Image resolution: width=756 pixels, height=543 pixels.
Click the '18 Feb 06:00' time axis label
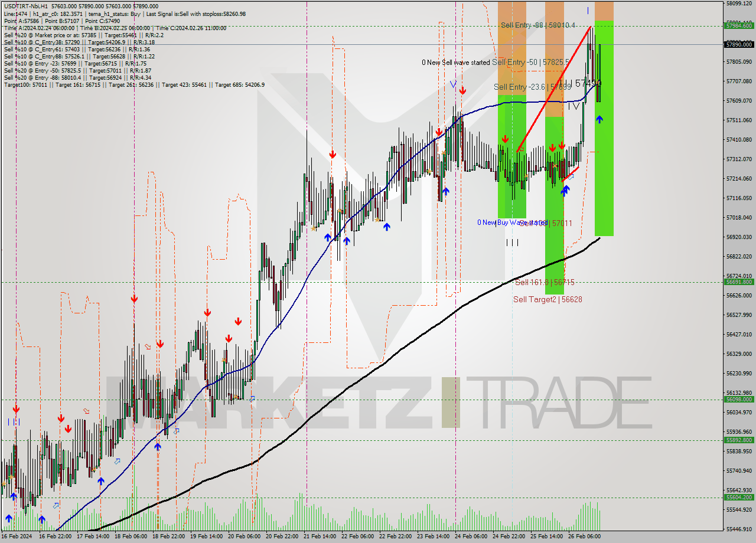pos(131,537)
